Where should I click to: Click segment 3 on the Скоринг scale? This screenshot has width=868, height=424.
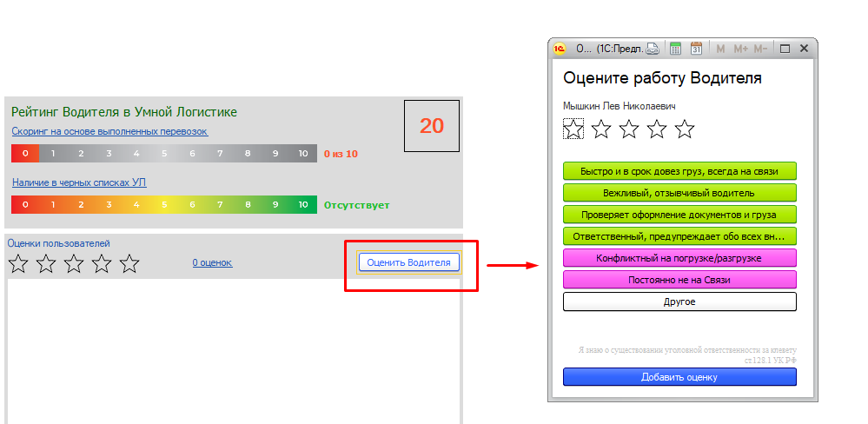[109, 154]
